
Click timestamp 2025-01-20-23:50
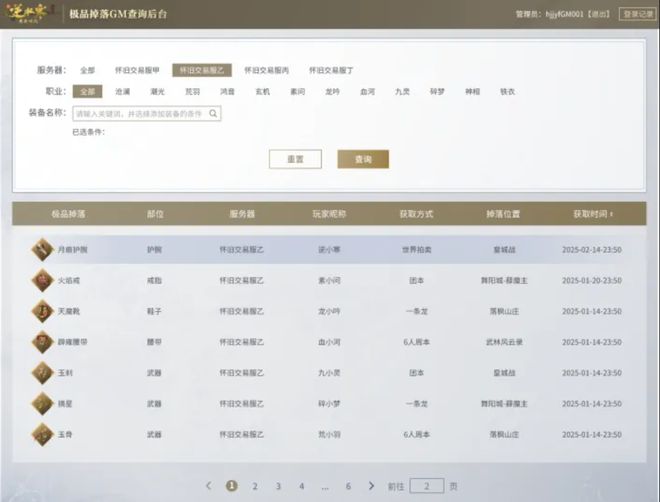coord(592,280)
